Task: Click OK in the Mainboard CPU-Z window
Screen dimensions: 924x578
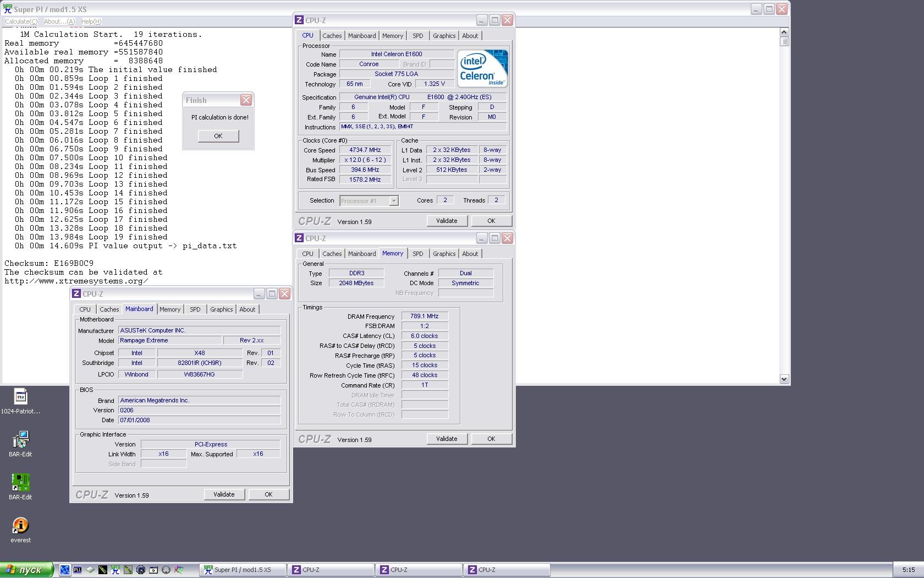Action: pos(268,494)
